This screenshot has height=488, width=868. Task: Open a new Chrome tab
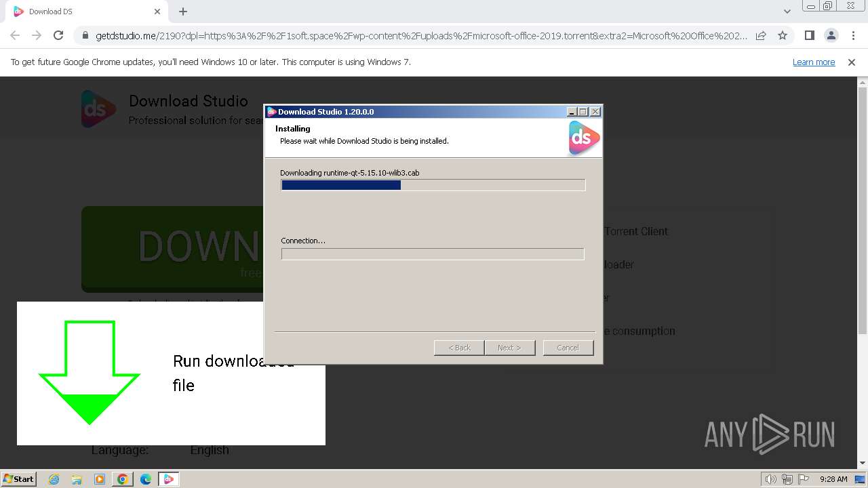click(183, 12)
